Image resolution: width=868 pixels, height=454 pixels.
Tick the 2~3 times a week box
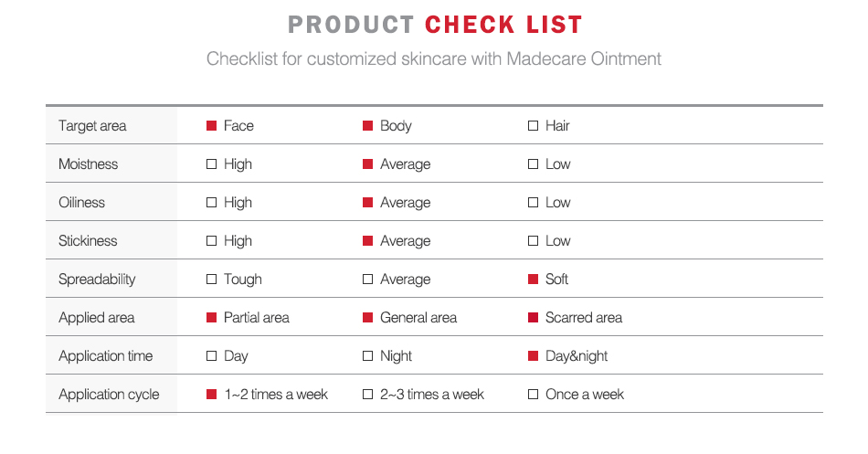(x=368, y=395)
